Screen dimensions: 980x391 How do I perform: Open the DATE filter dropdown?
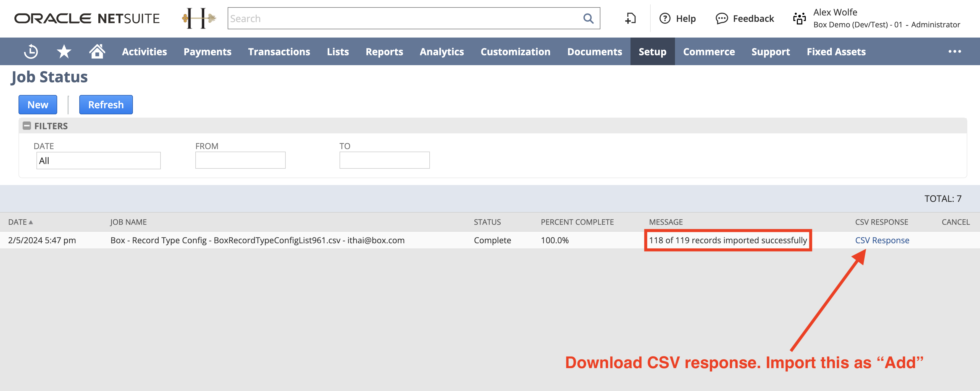(x=98, y=160)
